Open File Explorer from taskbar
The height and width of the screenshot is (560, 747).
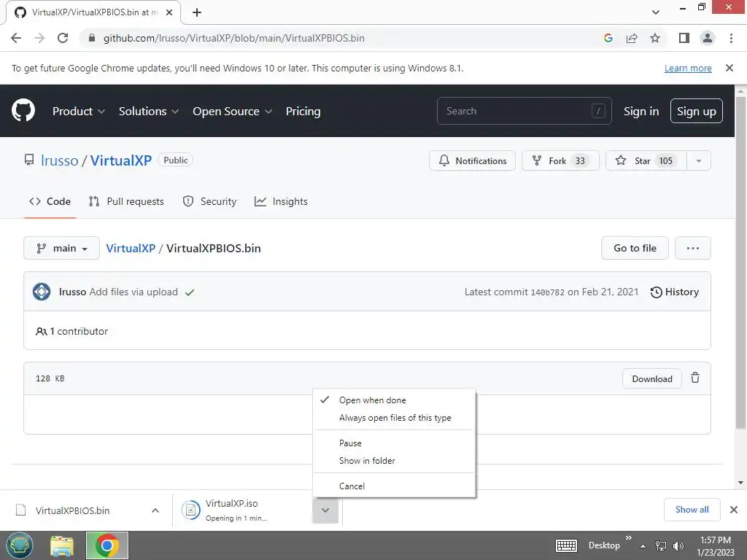point(63,545)
